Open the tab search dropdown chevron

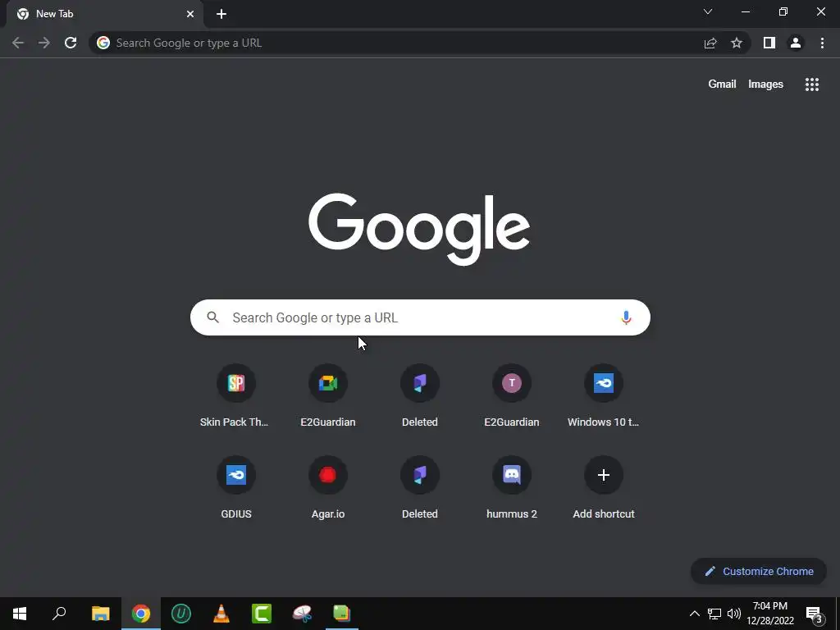[x=708, y=11]
